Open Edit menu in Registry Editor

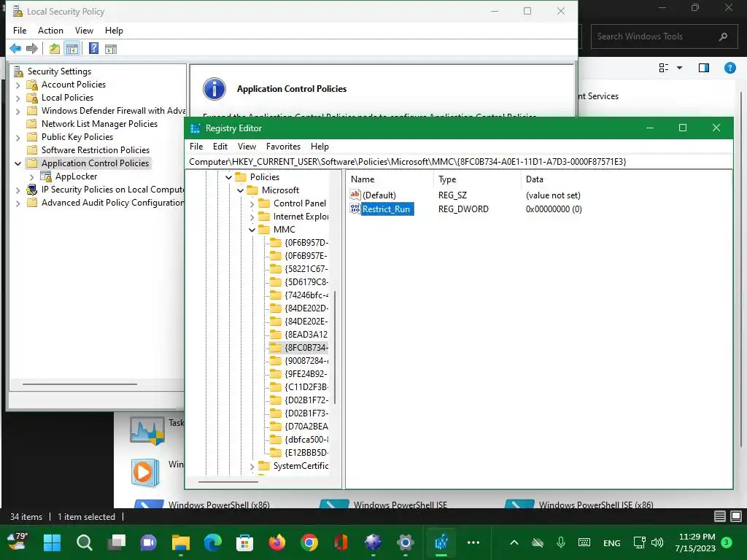(x=220, y=146)
